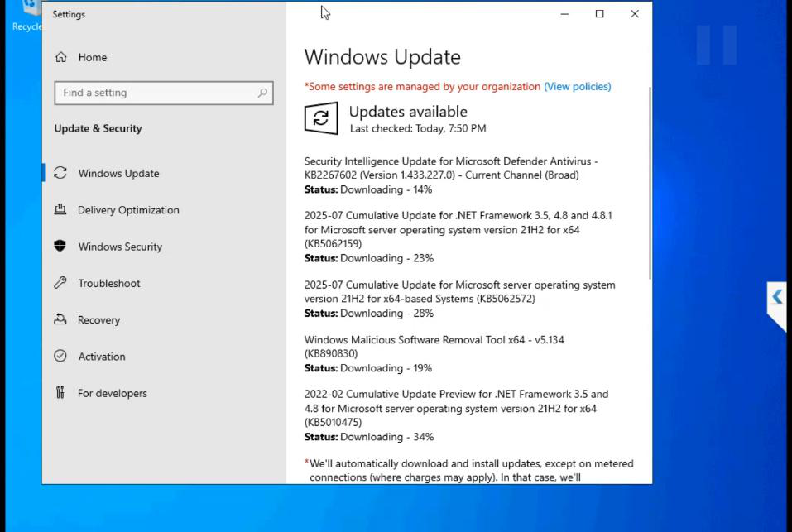792x532 pixels.
Task: Click the Security Intelligence Update KB2267602 entry
Action: click(451, 168)
